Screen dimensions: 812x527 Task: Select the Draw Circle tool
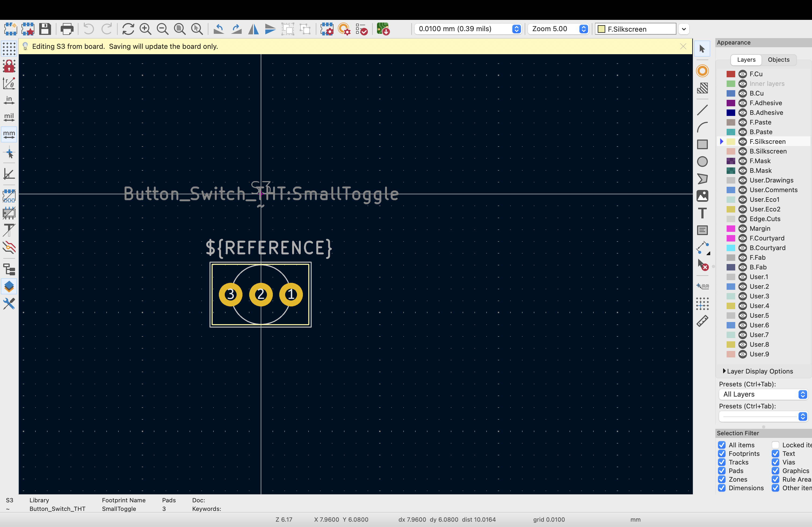coord(702,162)
